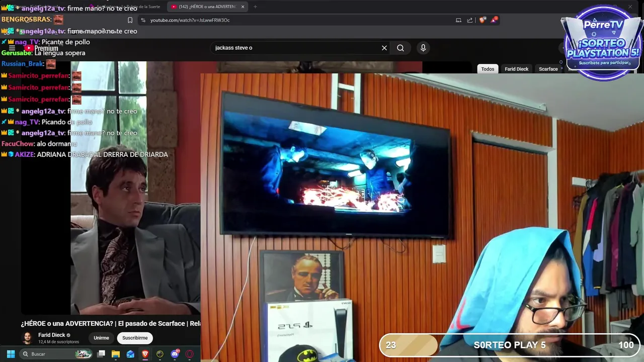Bookmark the page with the bookmark icon
This screenshot has height=362, width=644.
[130, 20]
